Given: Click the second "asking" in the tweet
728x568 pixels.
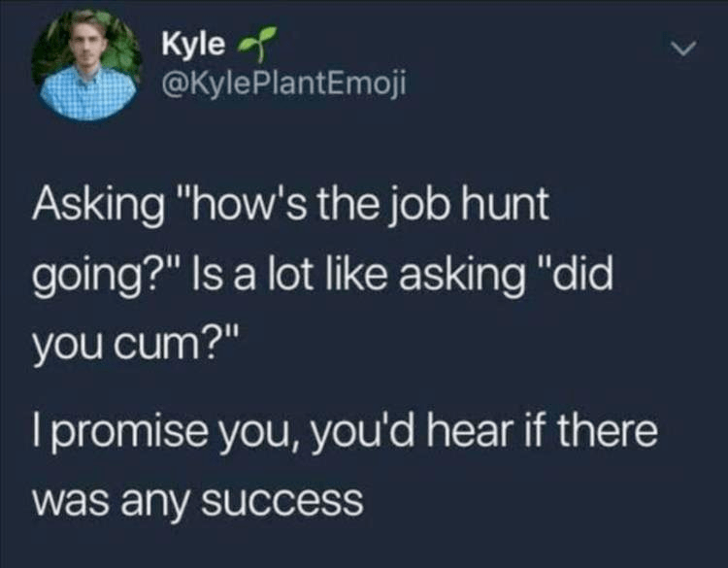Looking at the screenshot, I should click(462, 276).
